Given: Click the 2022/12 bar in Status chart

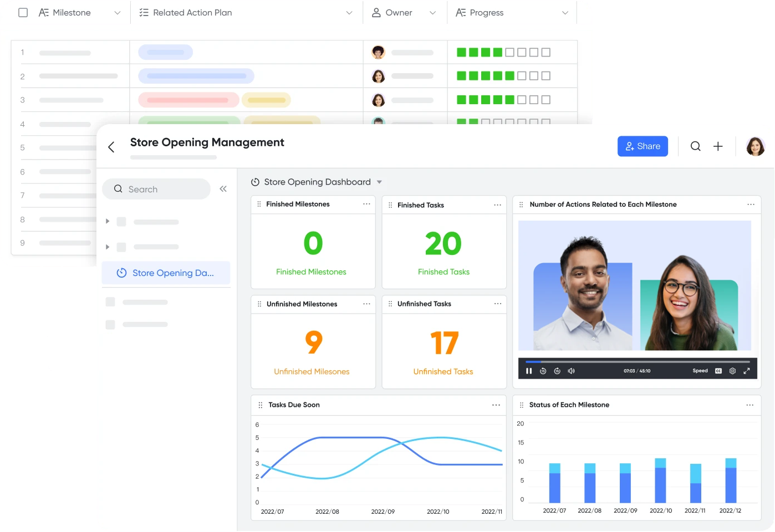Looking at the screenshot, I should point(731,480).
